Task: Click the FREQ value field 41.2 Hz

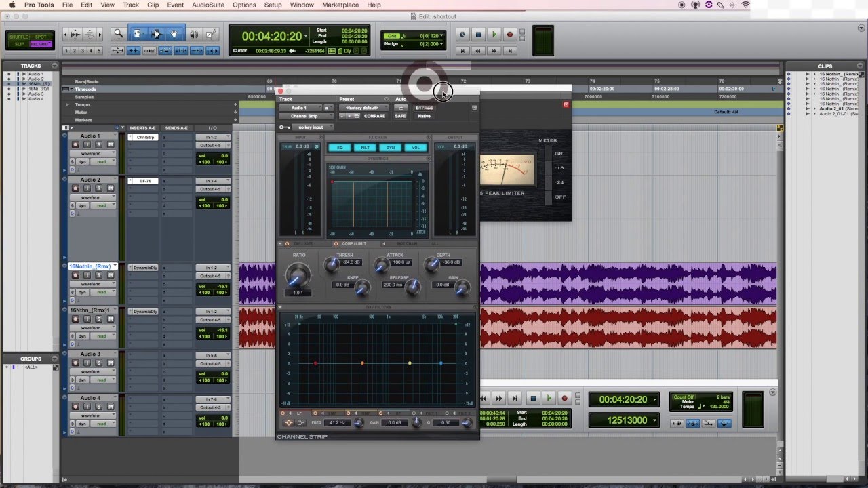Action: click(337, 422)
